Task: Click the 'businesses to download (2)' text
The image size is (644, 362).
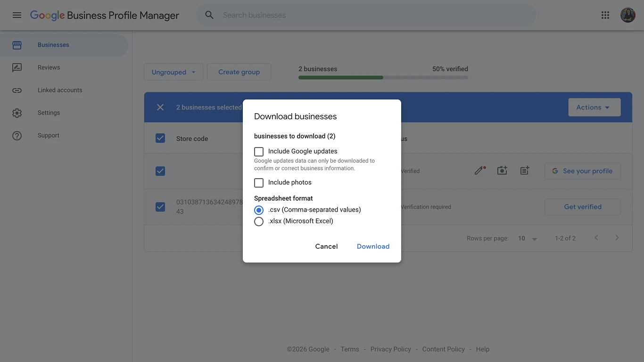Action: point(295,136)
